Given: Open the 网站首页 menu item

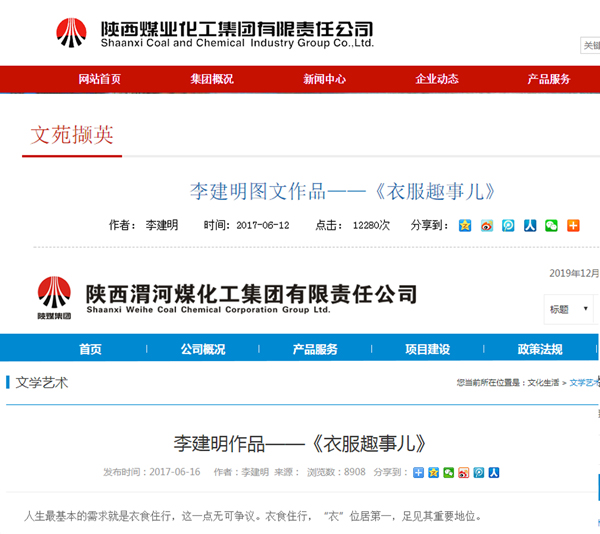Looking at the screenshot, I should 99,79.
